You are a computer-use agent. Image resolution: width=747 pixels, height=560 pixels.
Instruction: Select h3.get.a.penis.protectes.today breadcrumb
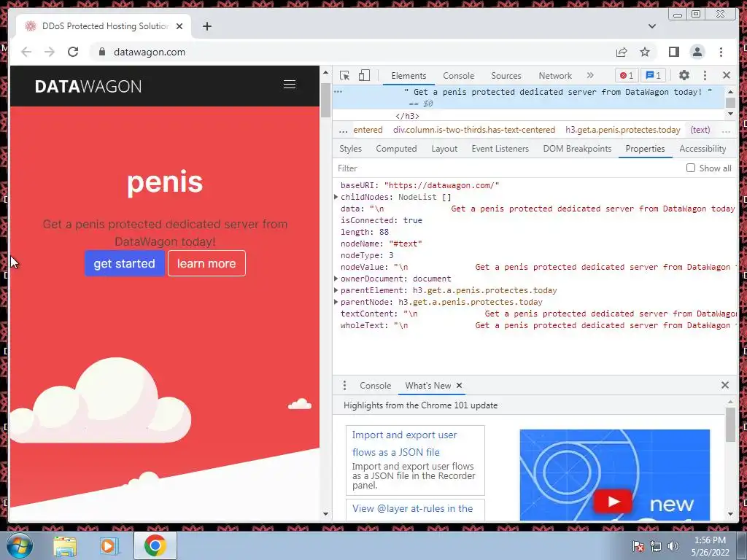point(623,130)
